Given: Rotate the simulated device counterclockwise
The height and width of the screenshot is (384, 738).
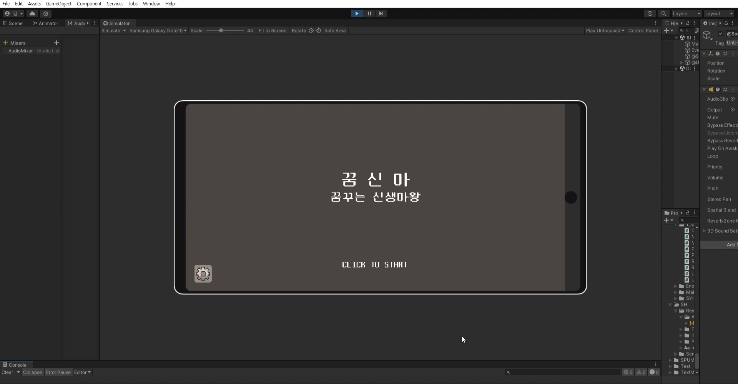Looking at the screenshot, I should tap(311, 31).
